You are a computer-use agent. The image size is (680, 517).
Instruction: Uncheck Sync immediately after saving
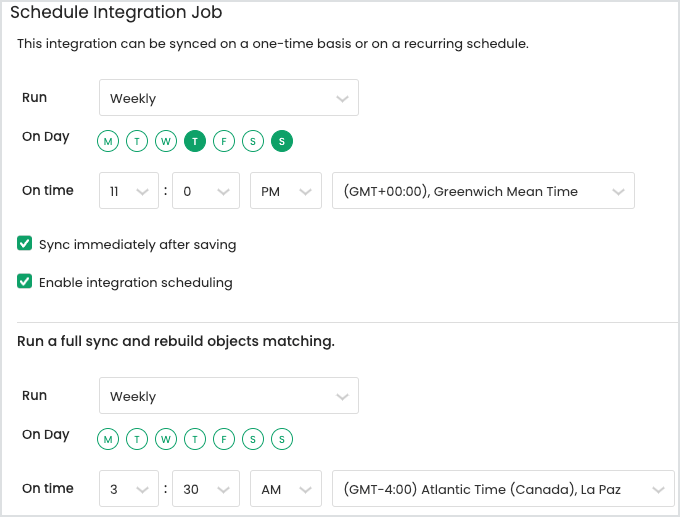click(25, 243)
